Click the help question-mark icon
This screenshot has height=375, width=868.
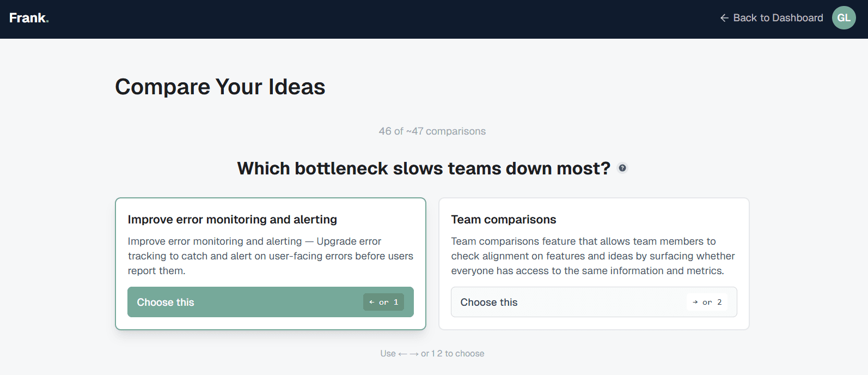(622, 168)
